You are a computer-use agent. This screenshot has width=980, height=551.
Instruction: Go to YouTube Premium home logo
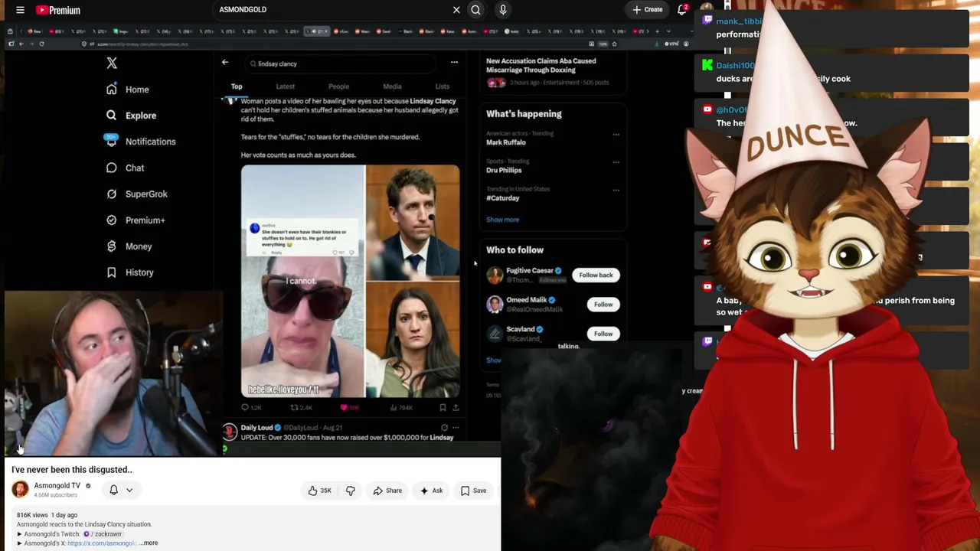pos(57,10)
